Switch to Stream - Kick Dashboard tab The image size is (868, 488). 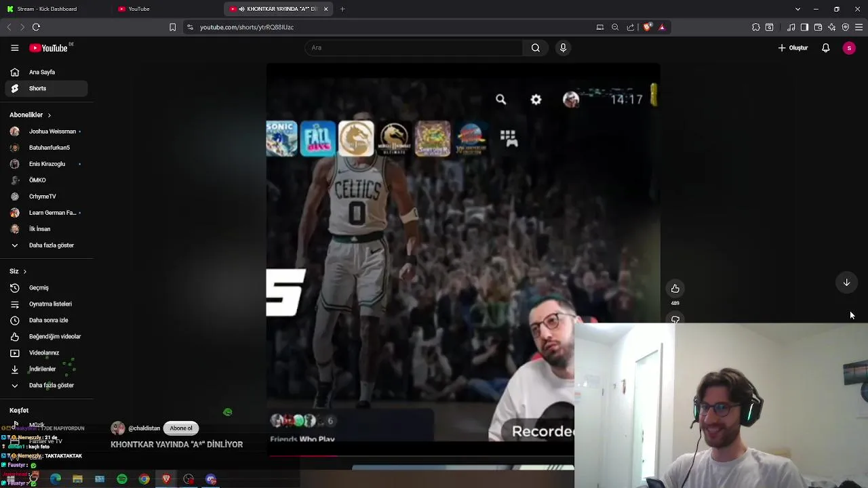pos(54,9)
